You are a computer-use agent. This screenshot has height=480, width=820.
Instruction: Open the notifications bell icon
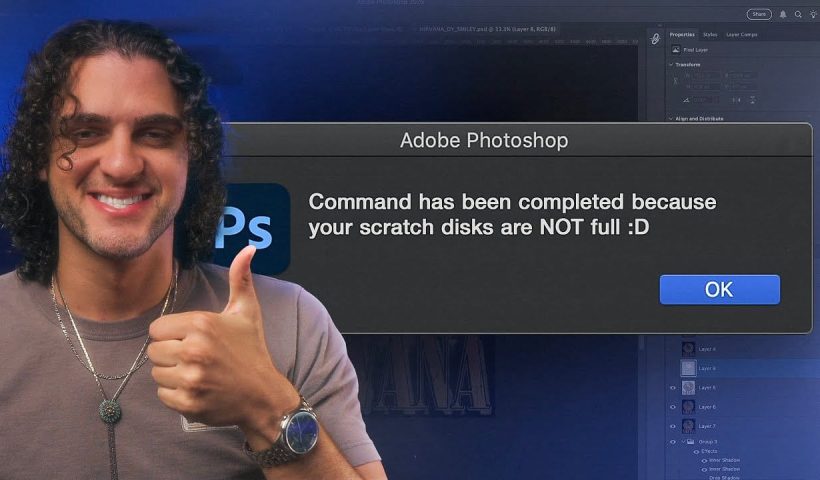(x=783, y=15)
